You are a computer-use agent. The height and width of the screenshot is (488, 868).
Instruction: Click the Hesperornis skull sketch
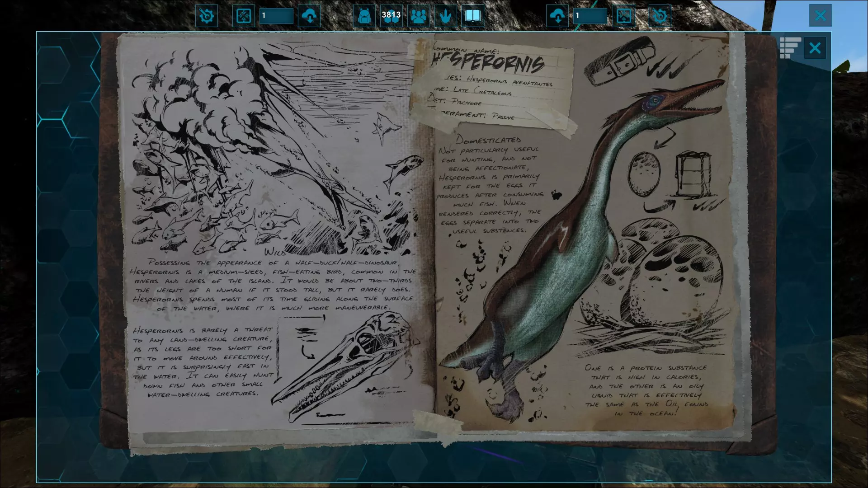click(348, 361)
